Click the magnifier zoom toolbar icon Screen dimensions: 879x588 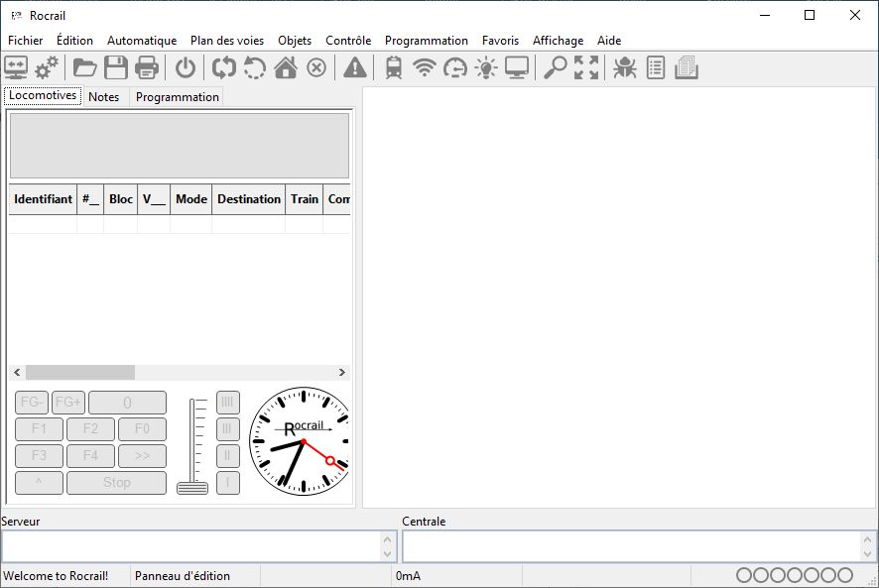click(x=555, y=68)
